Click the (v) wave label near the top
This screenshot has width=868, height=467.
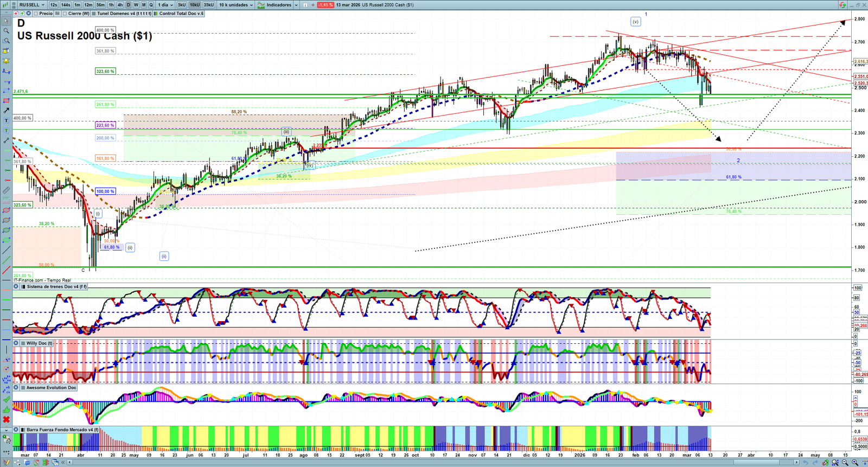click(635, 22)
